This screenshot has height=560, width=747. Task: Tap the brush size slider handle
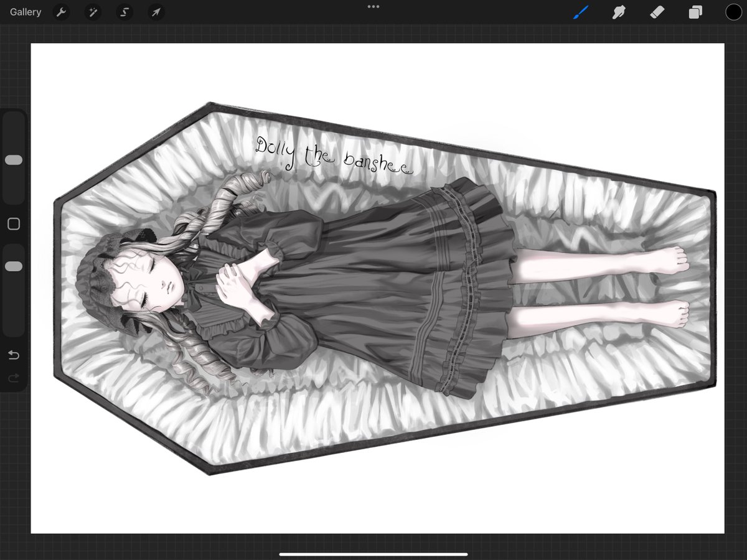(14, 160)
